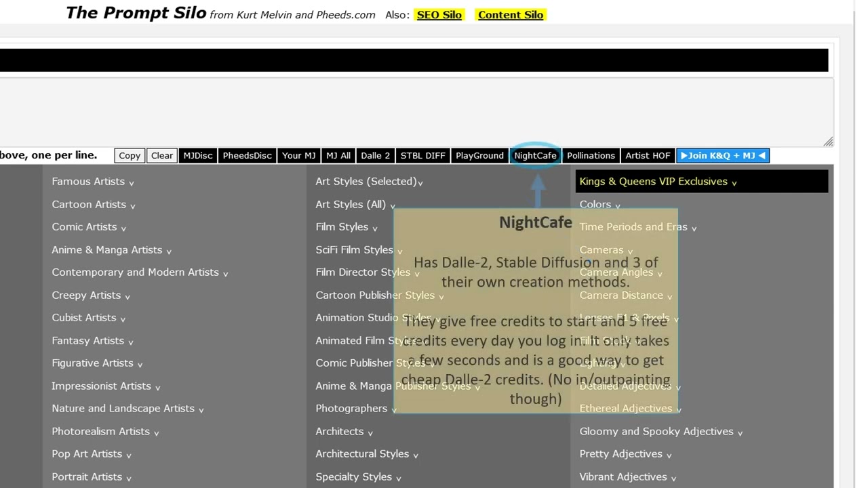Expand Contemporary and Modern Artists

click(140, 272)
